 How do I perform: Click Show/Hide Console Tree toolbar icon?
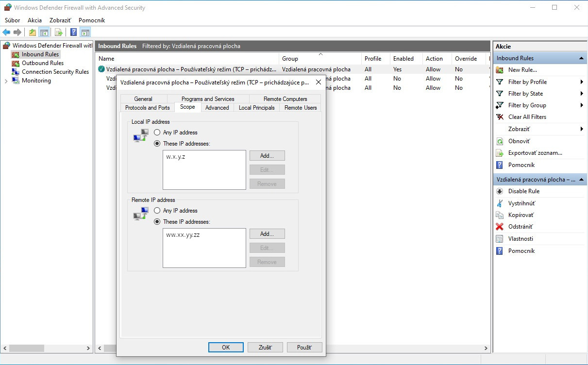(44, 33)
